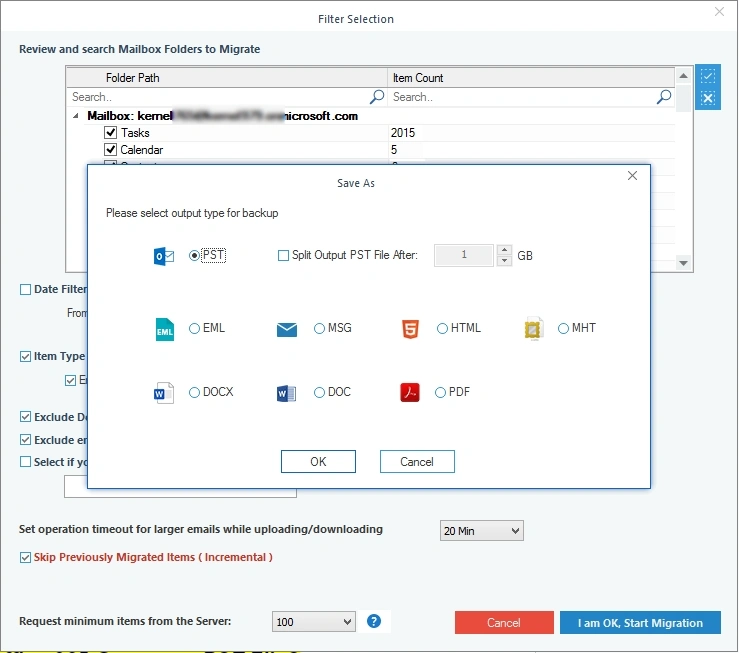
Task: Select the EML output radio button
Action: pyautogui.click(x=194, y=328)
